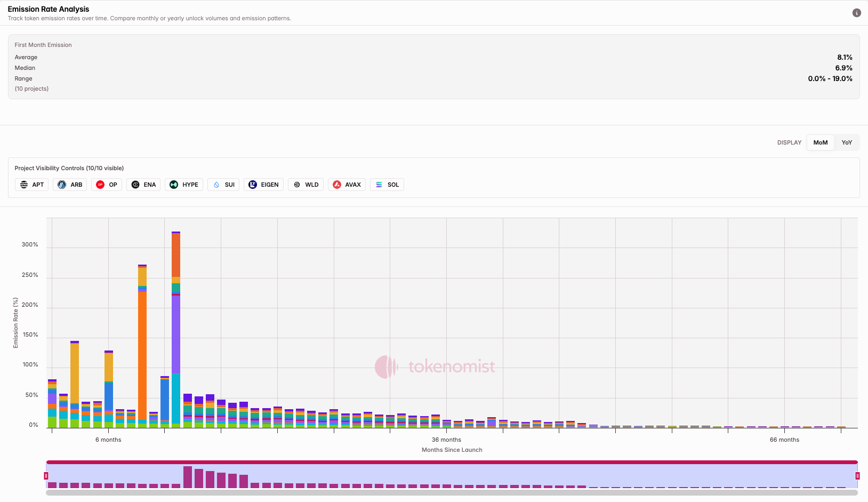
Task: Click the left range slider handle
Action: pos(46,475)
